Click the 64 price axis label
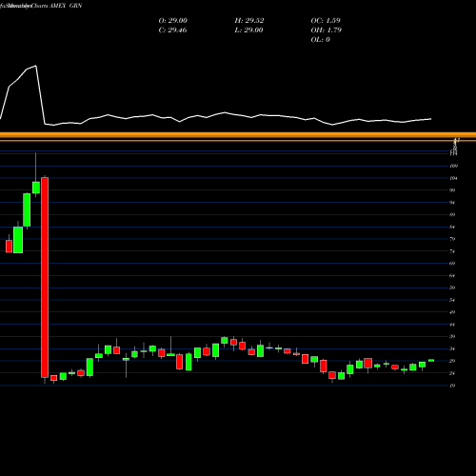The height and width of the screenshot is (476, 476). coord(452,276)
